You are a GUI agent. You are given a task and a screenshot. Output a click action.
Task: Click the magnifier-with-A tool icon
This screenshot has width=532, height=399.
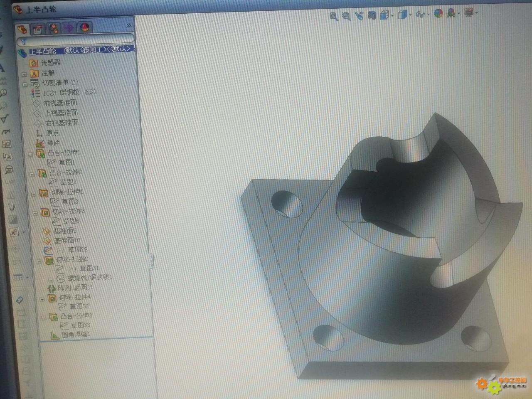pos(9,170)
